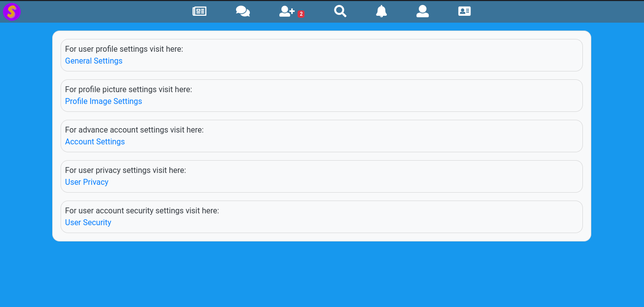Image resolution: width=644 pixels, height=307 pixels.
Task: Click text 'For profile picture settings visit here:'
Action: point(129,90)
